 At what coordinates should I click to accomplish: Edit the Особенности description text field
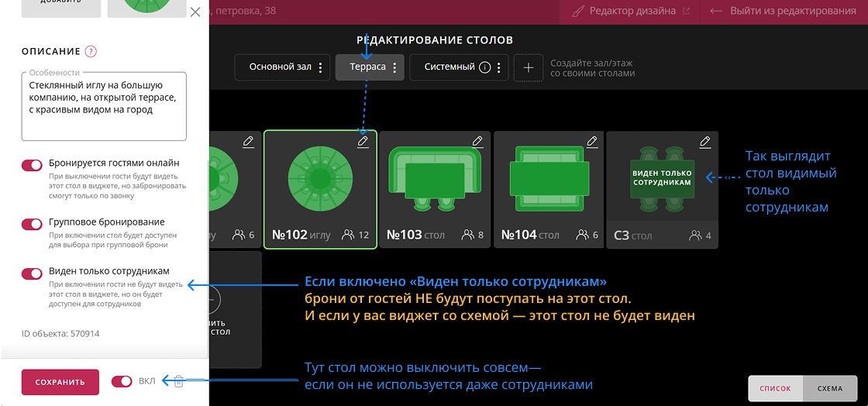[104, 106]
